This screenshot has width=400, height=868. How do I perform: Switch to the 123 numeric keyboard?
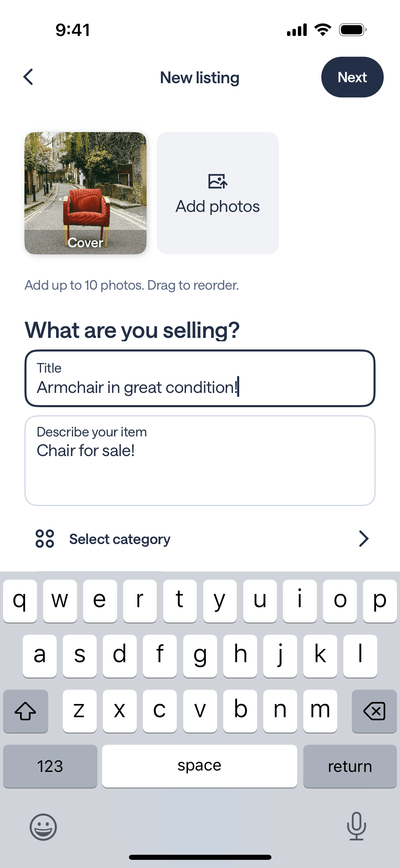[50, 766]
